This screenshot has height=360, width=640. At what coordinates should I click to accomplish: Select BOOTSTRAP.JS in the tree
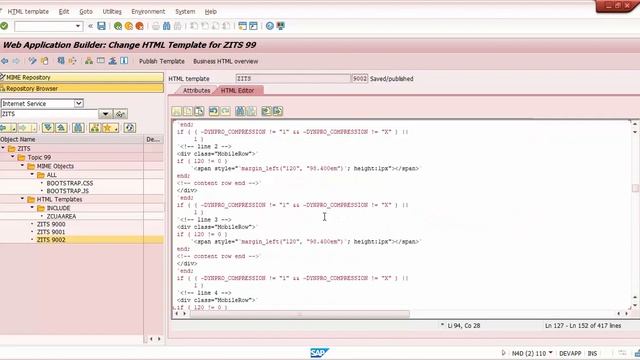click(x=67, y=191)
